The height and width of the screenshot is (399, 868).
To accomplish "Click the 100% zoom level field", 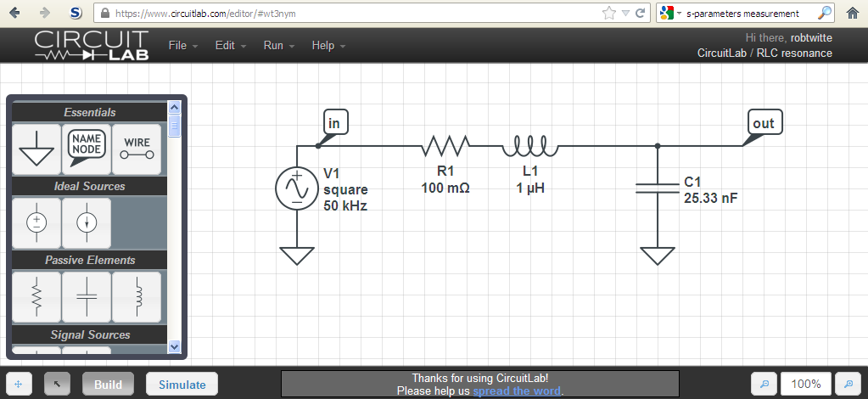I will [x=805, y=385].
